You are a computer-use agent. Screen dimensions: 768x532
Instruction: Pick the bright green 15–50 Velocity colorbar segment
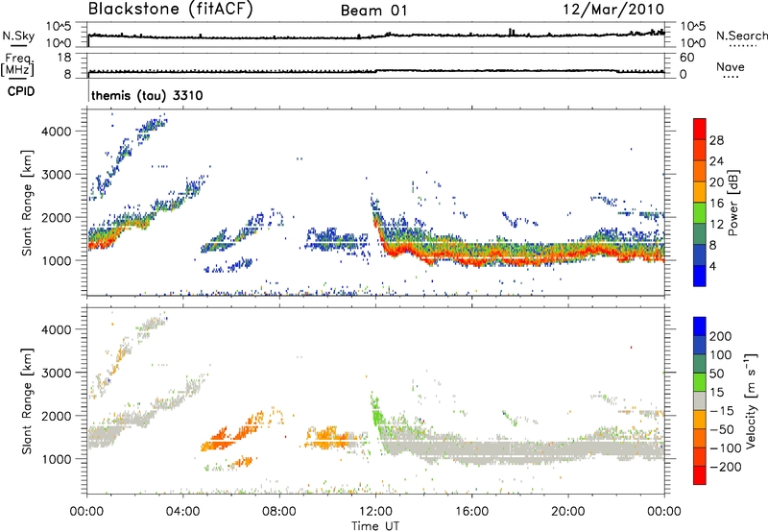[700, 382]
